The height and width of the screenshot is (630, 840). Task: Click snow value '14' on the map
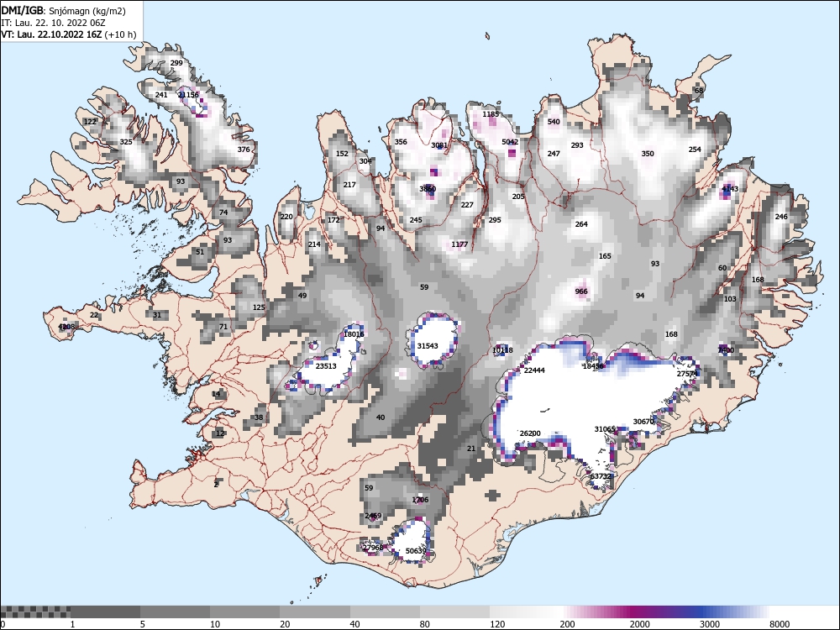pos(216,394)
